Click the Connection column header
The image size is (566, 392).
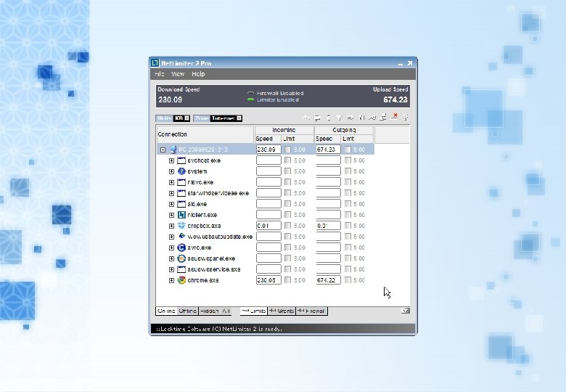[205, 134]
